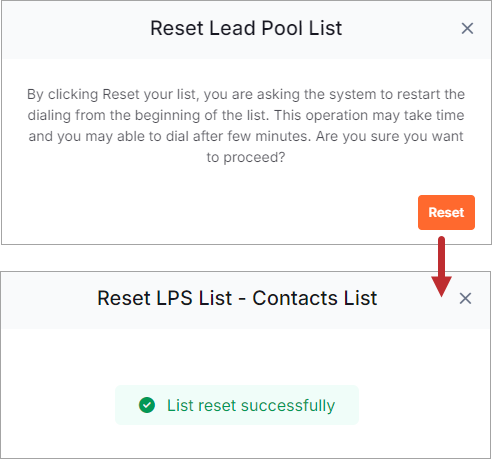The image size is (492, 459).
Task: Click the "to proceed?" text line
Action: (246, 157)
